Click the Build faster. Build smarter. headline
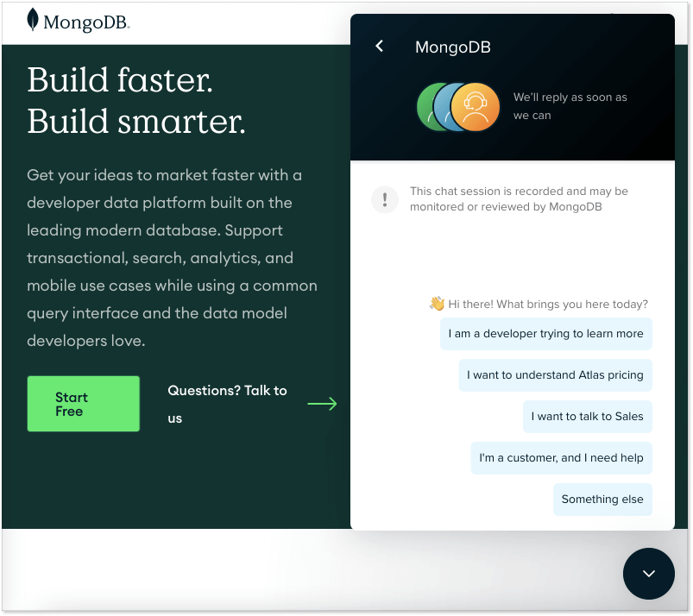Screen dimensions: 693x616 [136, 100]
